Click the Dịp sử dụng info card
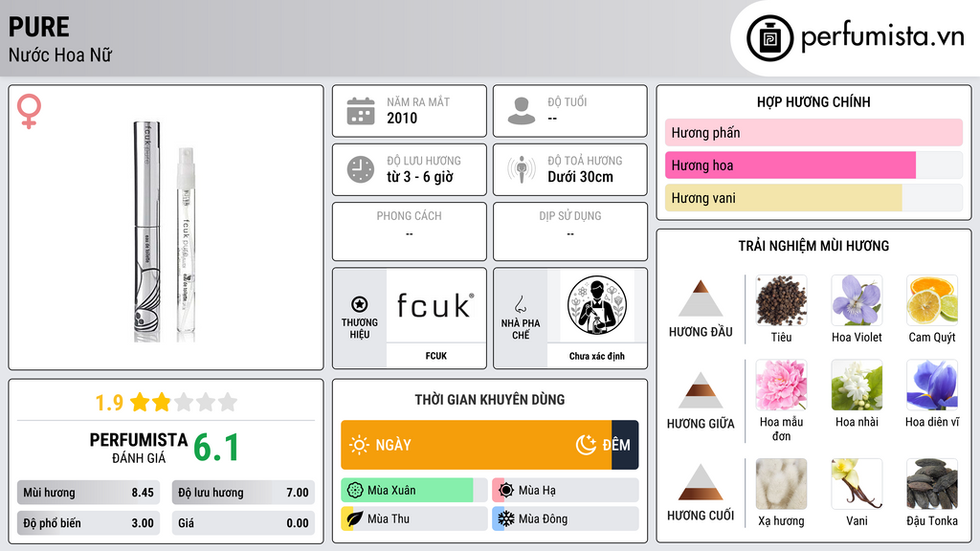980x551 pixels. (x=570, y=231)
